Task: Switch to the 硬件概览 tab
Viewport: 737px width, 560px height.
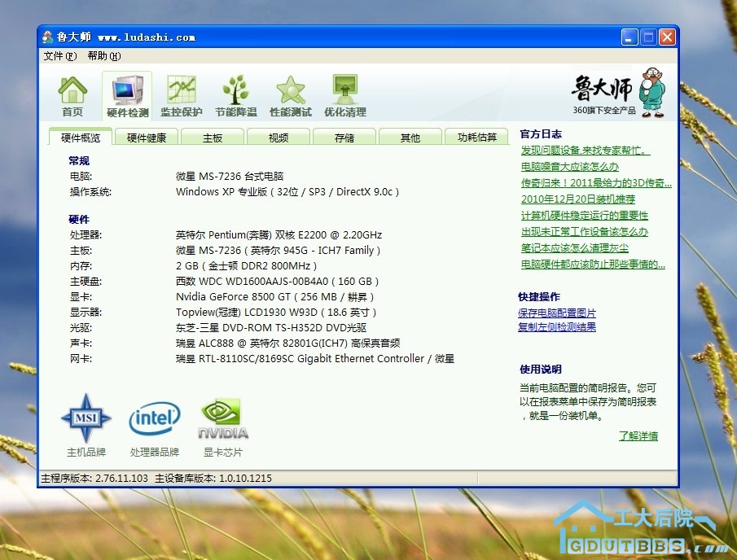Action: pyautogui.click(x=81, y=138)
